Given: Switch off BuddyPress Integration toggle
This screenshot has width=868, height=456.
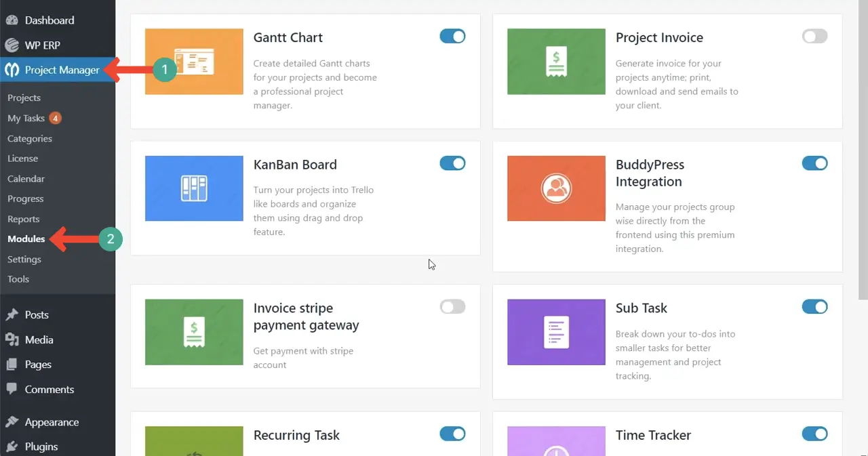Looking at the screenshot, I should point(814,163).
